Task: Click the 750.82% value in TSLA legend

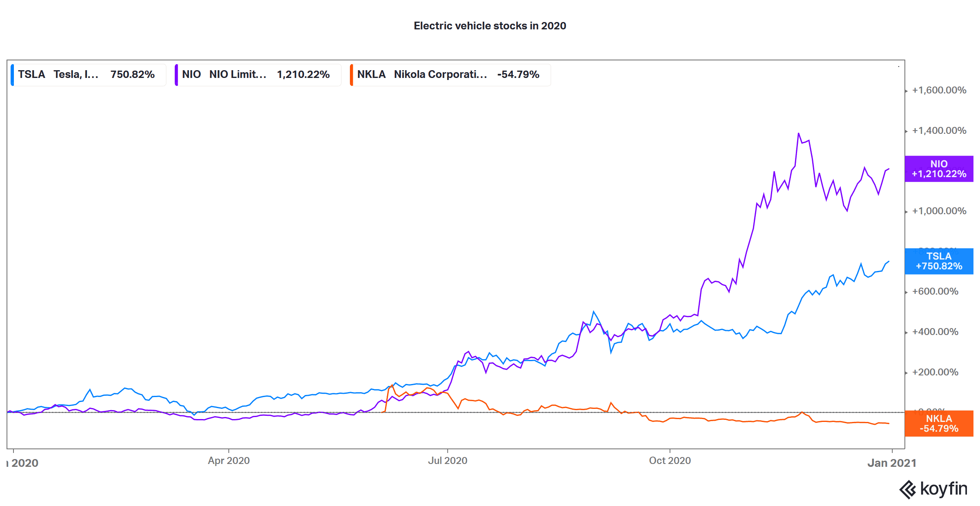Action: pyautogui.click(x=132, y=75)
